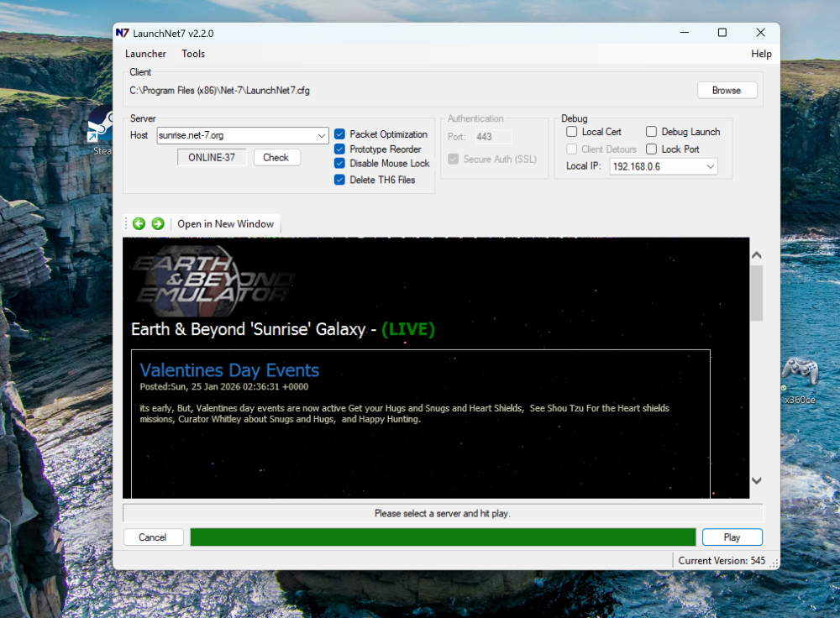840x618 pixels.
Task: Enable Lock Port checkbox
Action: coord(652,149)
